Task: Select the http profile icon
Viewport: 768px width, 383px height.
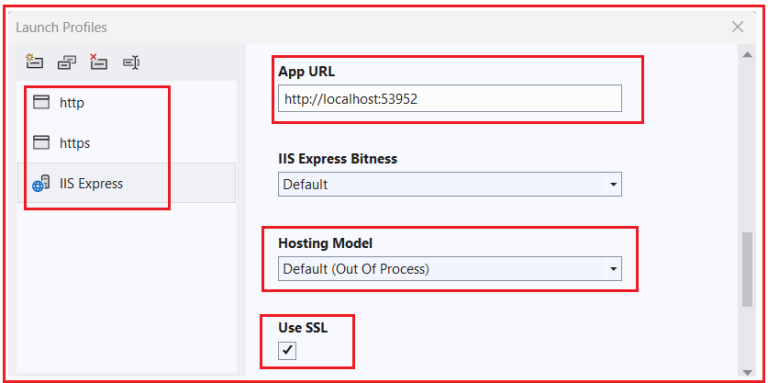Action: [41, 102]
